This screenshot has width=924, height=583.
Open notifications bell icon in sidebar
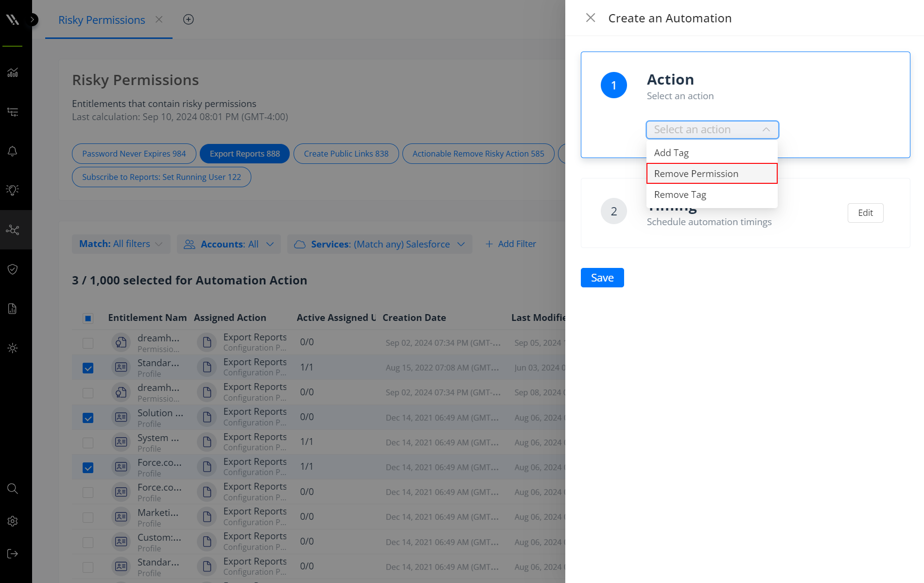13,151
